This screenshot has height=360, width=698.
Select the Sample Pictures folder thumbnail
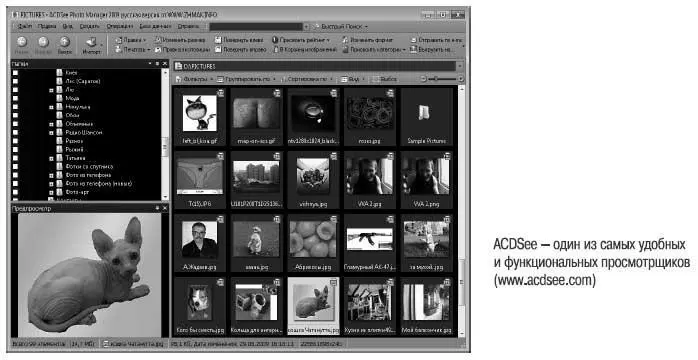coord(426,117)
